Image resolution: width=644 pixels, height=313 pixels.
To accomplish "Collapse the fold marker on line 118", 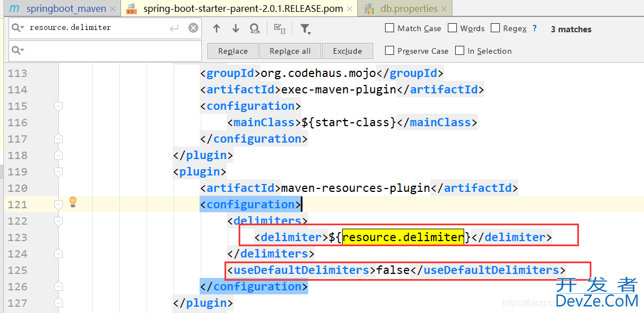I will coord(58,155).
